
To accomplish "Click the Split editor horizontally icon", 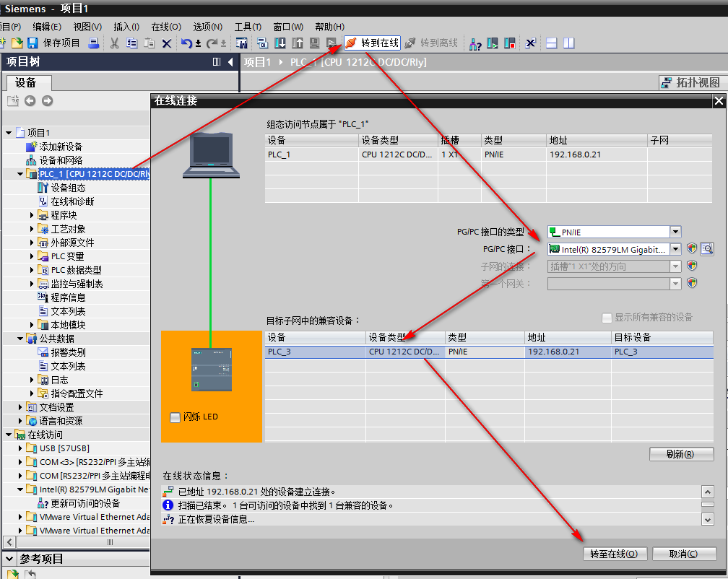I will (551, 43).
